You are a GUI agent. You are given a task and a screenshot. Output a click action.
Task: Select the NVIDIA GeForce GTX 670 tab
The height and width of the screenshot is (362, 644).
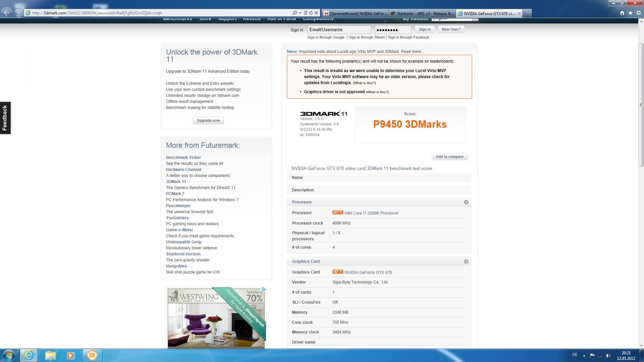coord(489,13)
